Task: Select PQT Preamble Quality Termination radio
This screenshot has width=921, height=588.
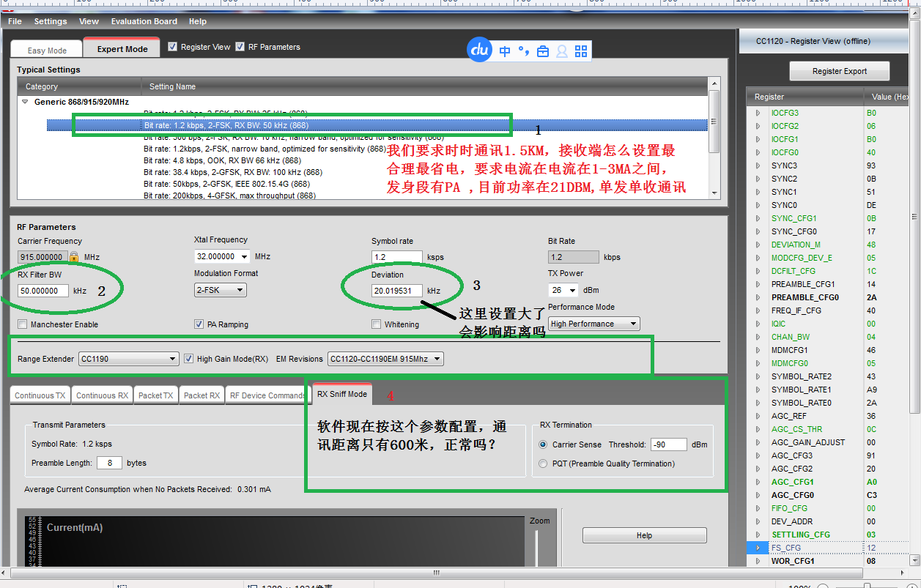Action: (543, 464)
